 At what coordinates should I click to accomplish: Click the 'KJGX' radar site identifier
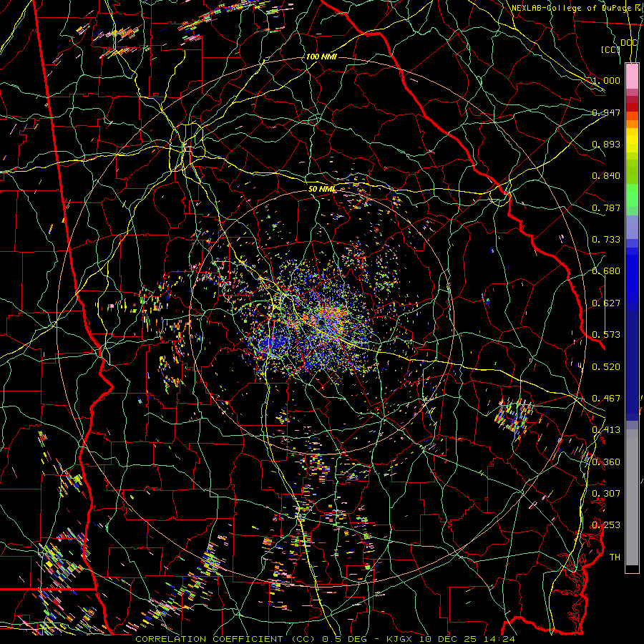tap(399, 639)
